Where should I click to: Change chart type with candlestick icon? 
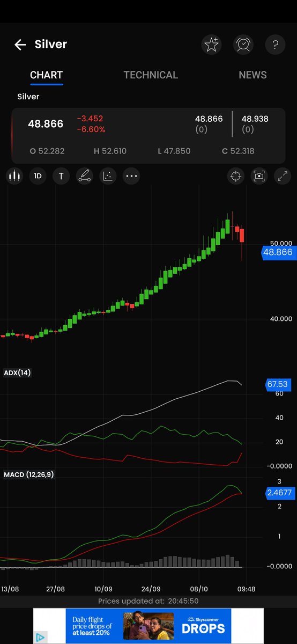coord(14,176)
